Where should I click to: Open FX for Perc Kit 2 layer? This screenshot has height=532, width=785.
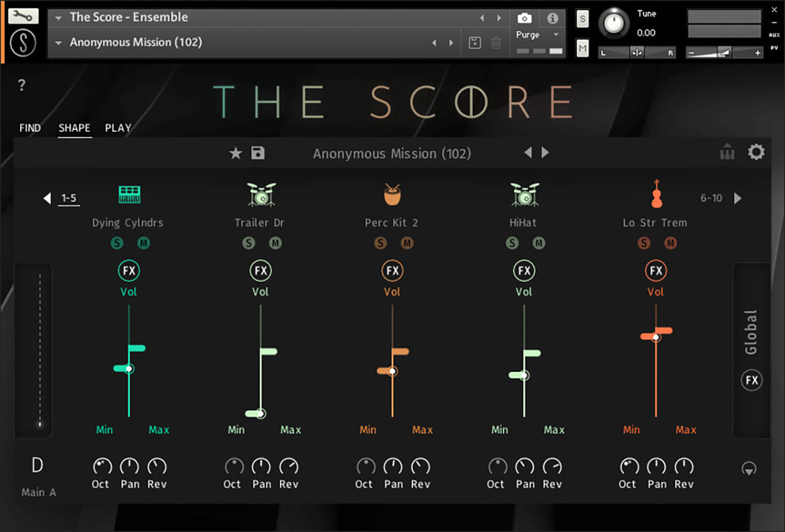tap(392, 271)
